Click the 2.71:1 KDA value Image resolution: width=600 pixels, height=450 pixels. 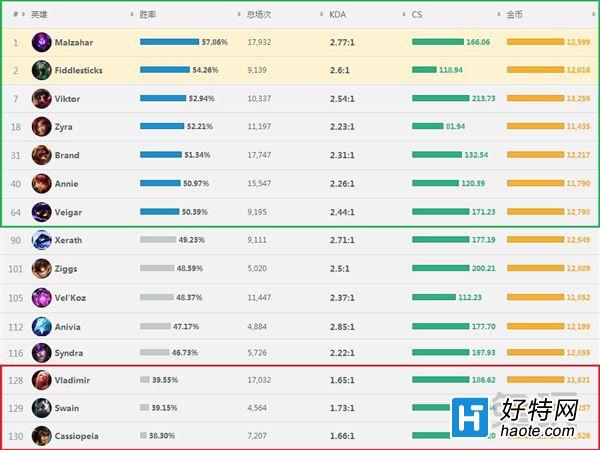(342, 240)
